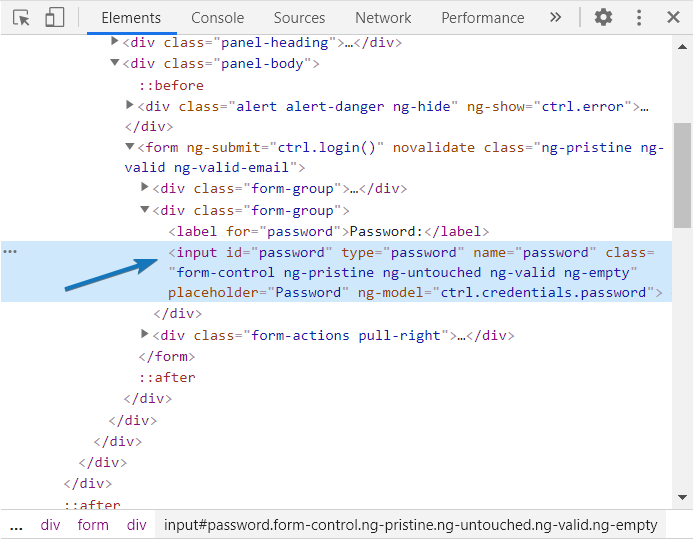Open the Network tab
Screen dimensions: 693x539
383,18
